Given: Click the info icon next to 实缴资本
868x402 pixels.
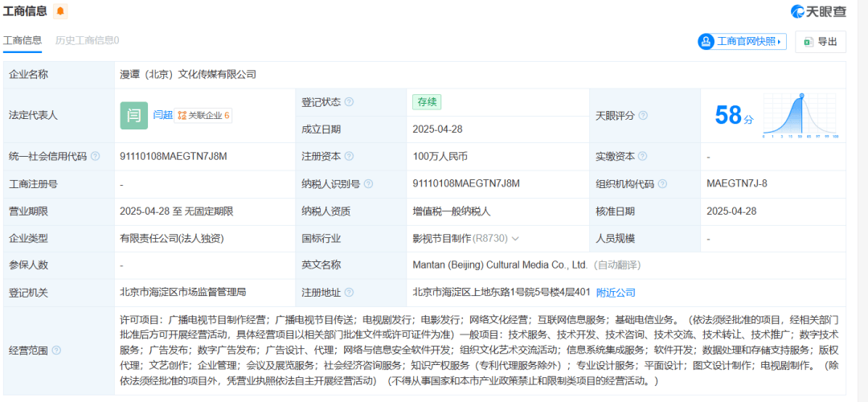Looking at the screenshot, I should (x=645, y=157).
